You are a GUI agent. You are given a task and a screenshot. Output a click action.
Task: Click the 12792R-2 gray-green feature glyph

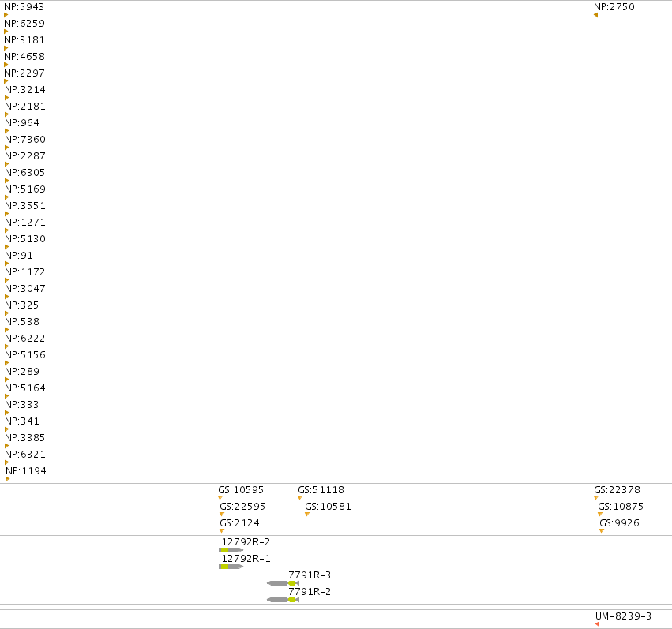pyautogui.click(x=231, y=550)
